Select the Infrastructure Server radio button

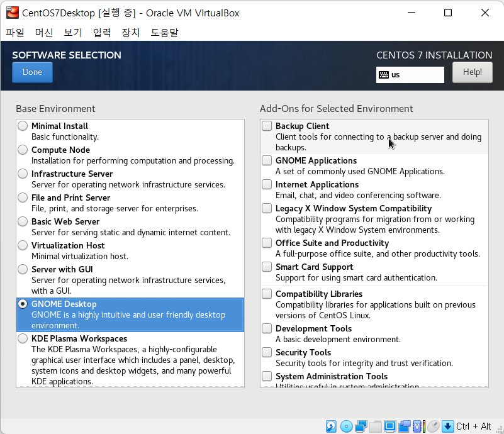pyautogui.click(x=23, y=174)
